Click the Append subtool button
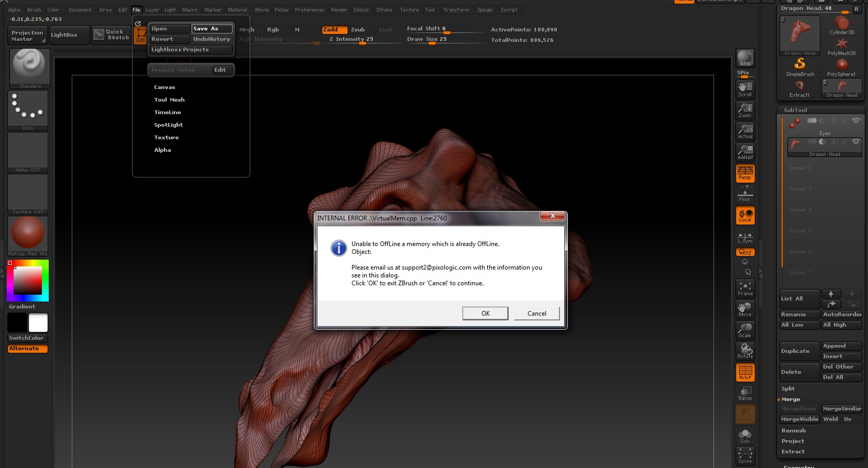The image size is (868, 468). tap(841, 346)
